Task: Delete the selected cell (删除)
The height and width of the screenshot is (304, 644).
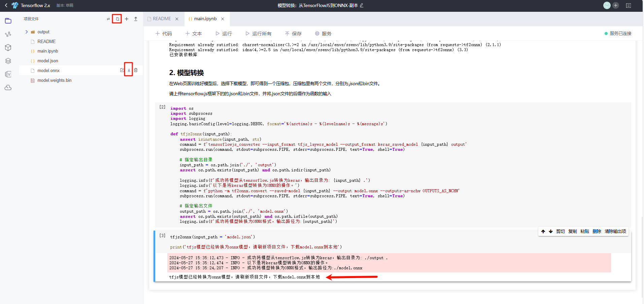Action: click(597, 231)
